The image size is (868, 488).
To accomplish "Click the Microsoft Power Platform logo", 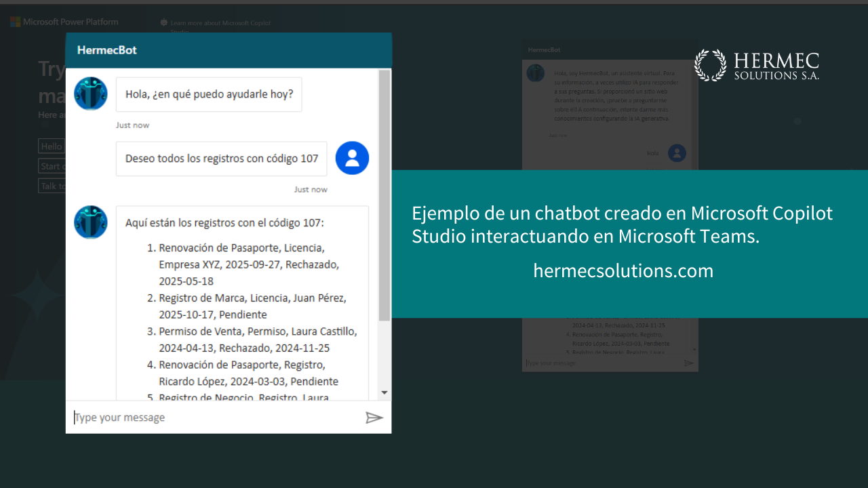I will tap(64, 22).
